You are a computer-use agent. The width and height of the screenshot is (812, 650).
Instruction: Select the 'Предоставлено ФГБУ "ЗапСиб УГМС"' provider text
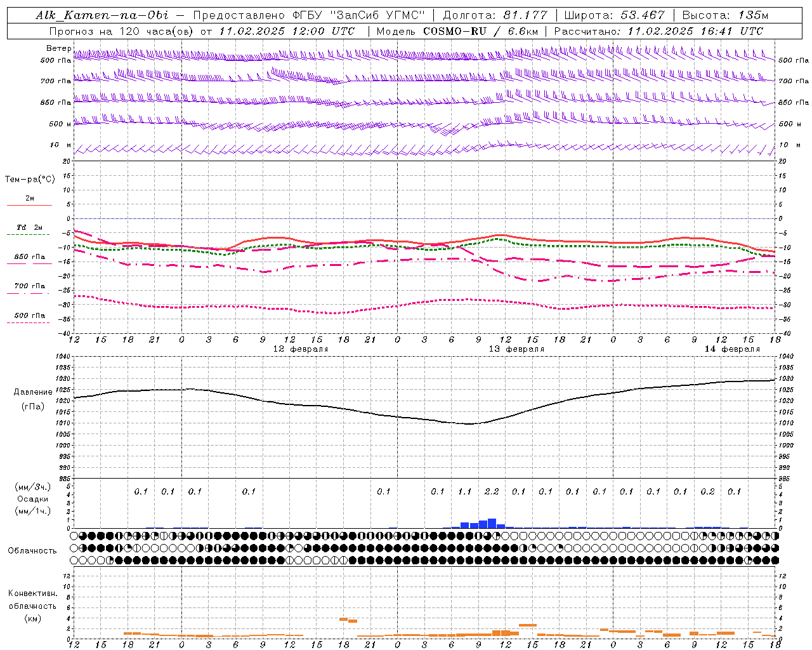click(x=309, y=15)
